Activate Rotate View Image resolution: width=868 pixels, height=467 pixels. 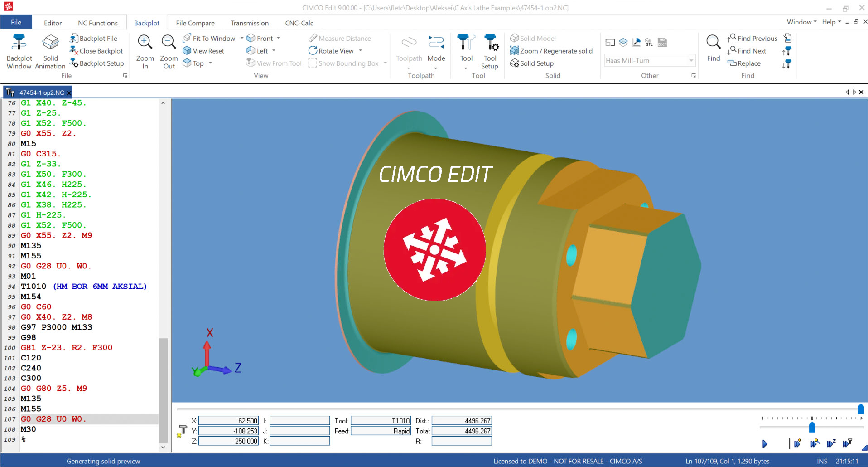pos(331,51)
